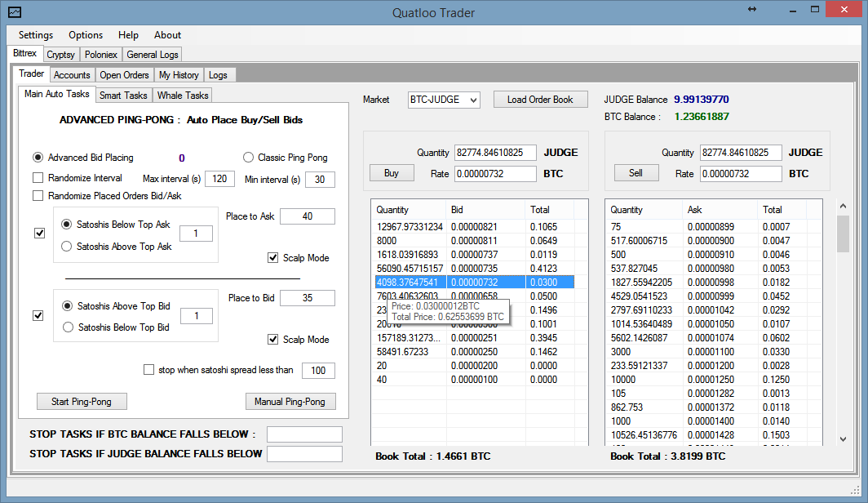Viewport: 868px width, 503px height.
Task: Open the Options menu
Action: tap(86, 35)
